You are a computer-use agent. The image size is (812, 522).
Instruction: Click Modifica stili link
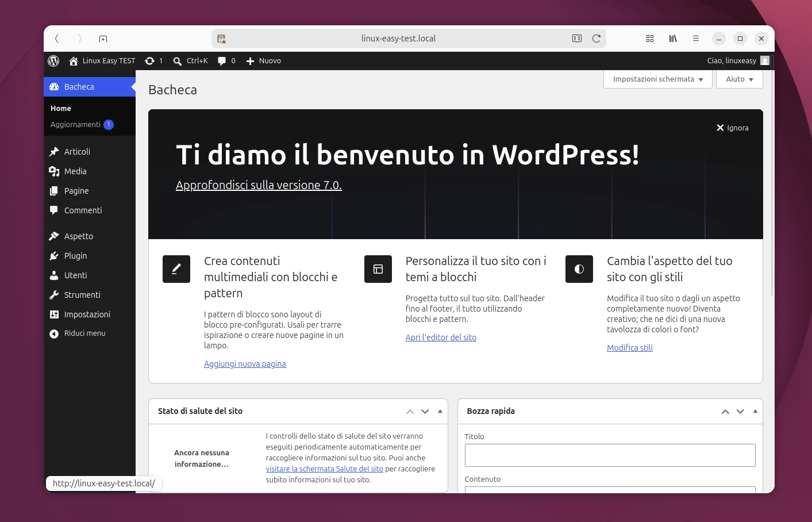coord(630,348)
